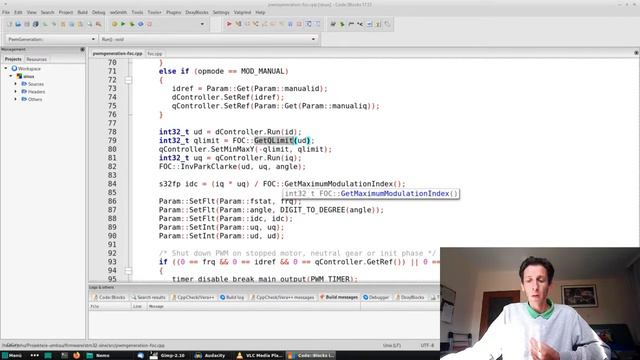
Task: Select the Build messages tab
Action: pyautogui.click(x=339, y=298)
